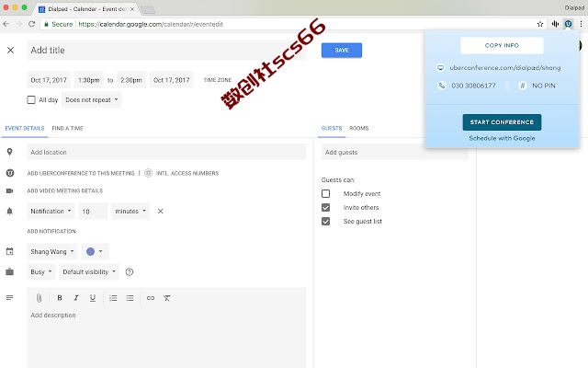Click the PIN hash icon in popup
Viewport: 588px width, 368px height.
pyautogui.click(x=522, y=86)
